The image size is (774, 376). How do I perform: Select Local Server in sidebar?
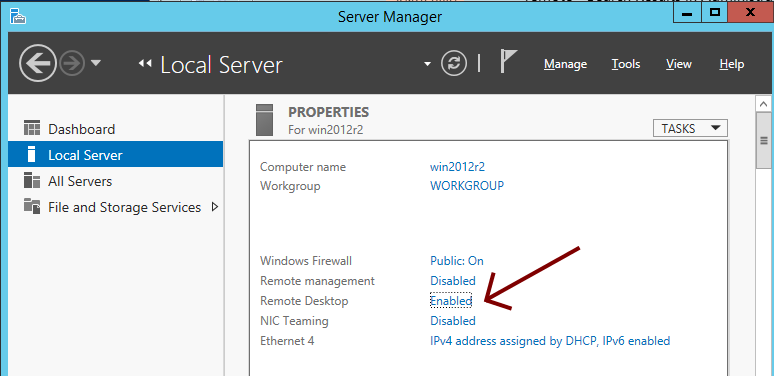(116, 154)
